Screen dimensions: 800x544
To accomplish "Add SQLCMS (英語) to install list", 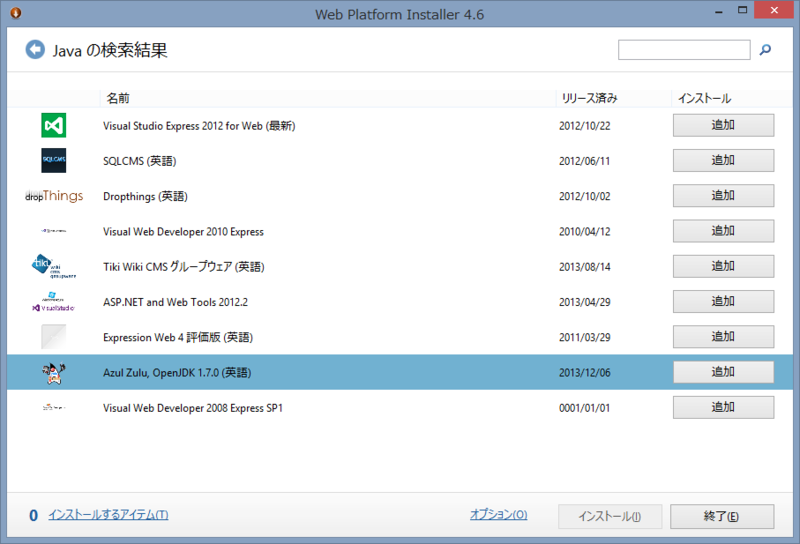I will coord(723,160).
